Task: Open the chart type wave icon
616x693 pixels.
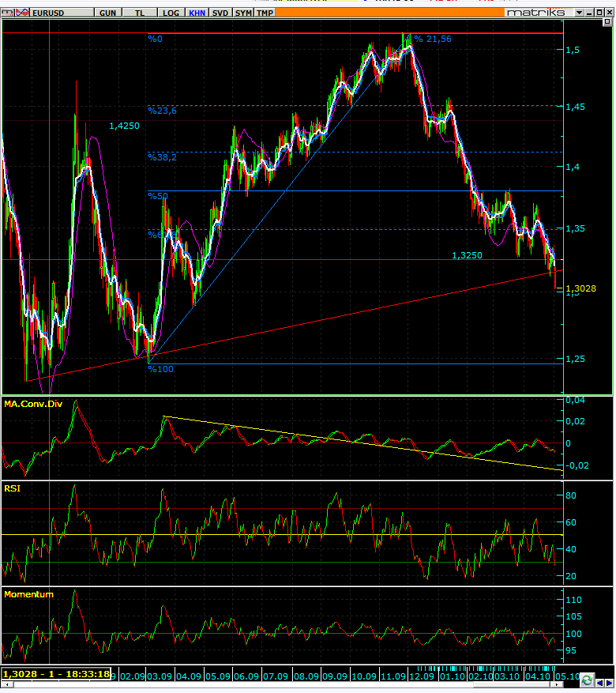Action: [x=22, y=13]
